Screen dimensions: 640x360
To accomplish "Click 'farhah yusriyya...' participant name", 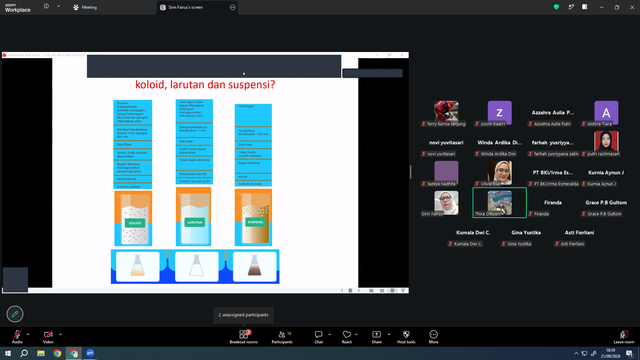I will pyautogui.click(x=553, y=142).
